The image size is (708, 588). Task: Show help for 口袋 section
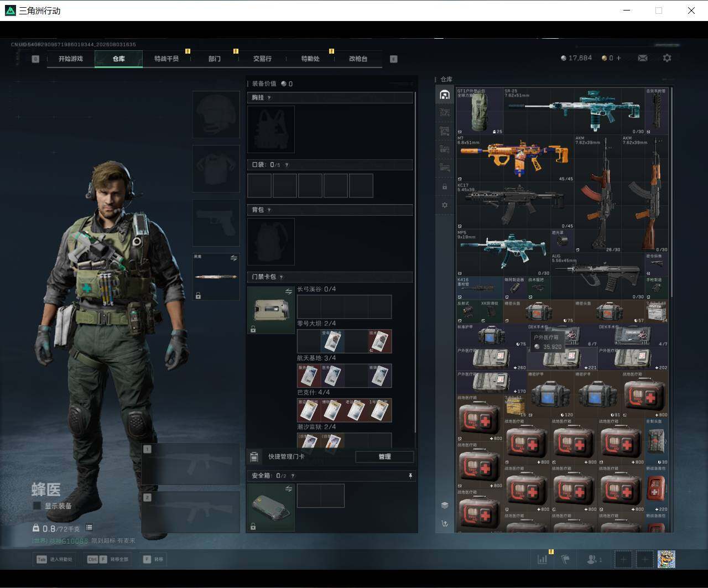287,165
